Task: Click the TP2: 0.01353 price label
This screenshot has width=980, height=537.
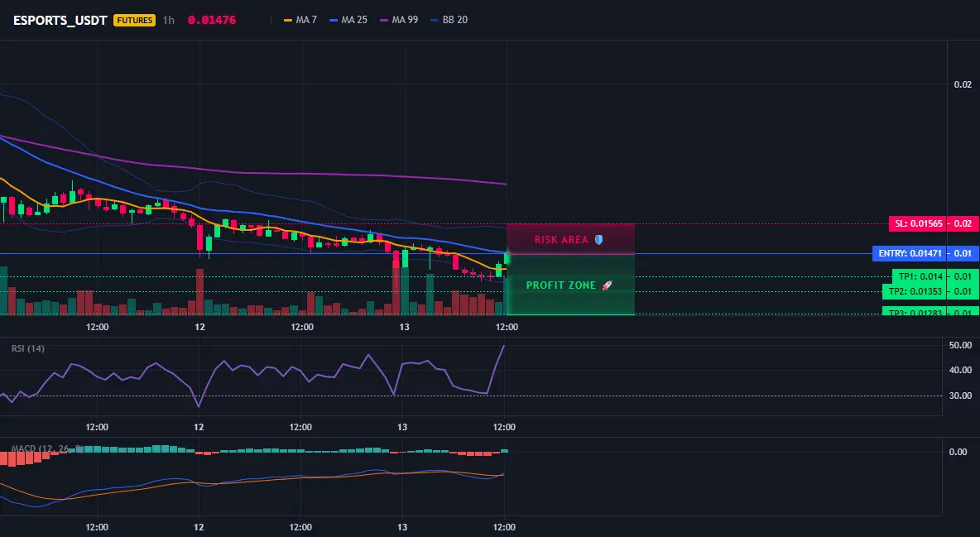Action: click(x=915, y=291)
